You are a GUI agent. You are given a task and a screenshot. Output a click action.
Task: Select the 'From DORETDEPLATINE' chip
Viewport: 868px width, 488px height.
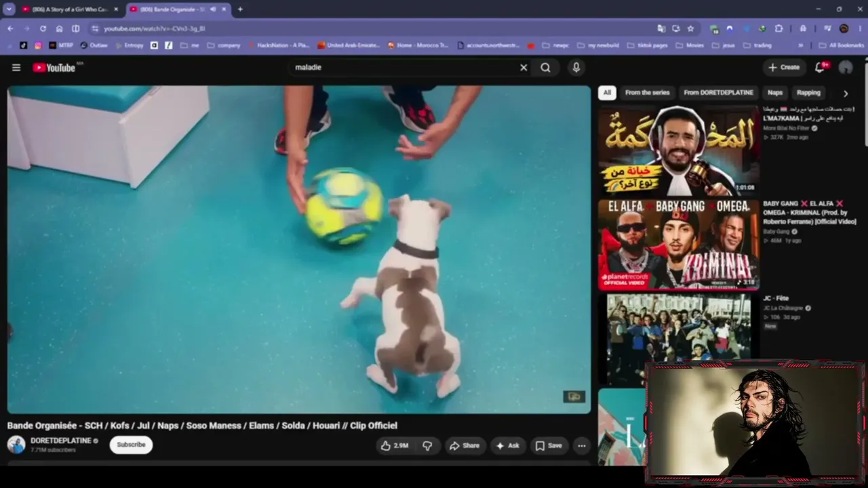click(x=718, y=93)
